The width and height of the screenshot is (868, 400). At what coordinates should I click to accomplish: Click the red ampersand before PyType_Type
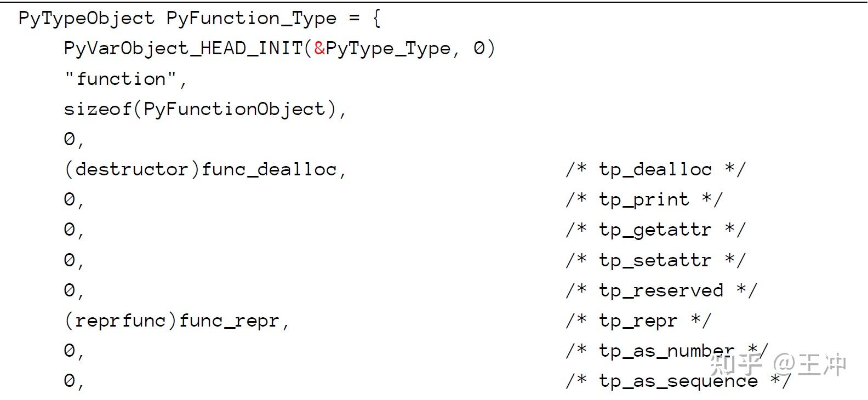[x=319, y=48]
